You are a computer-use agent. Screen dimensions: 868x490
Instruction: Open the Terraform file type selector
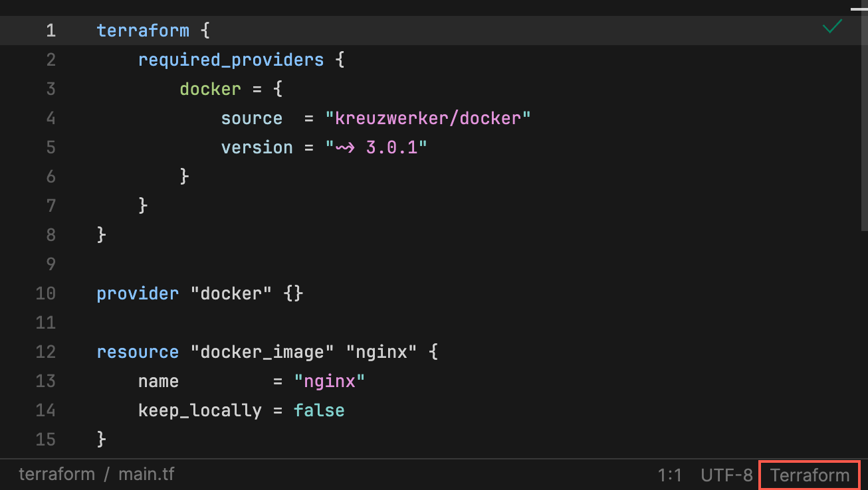[x=809, y=475]
